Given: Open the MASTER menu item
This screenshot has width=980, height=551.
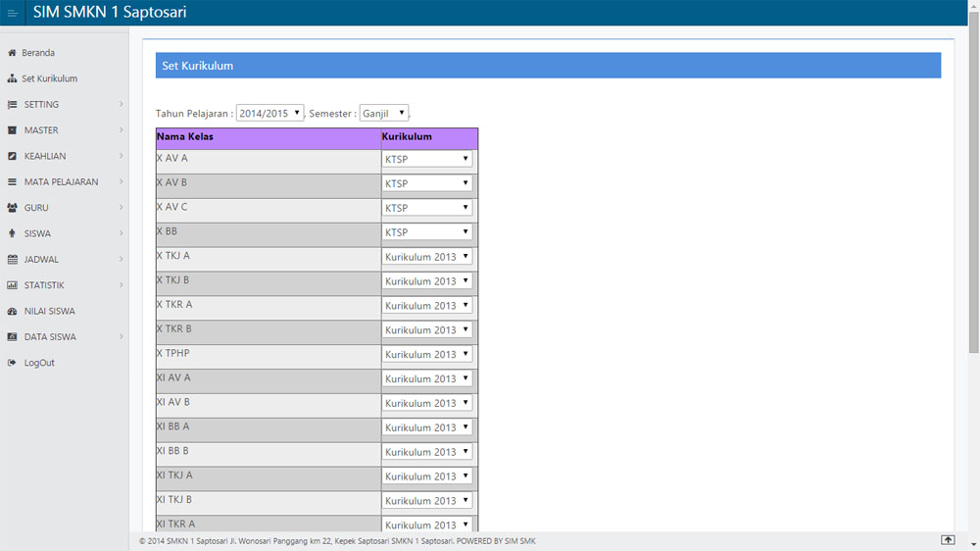Looking at the screenshot, I should (x=41, y=130).
